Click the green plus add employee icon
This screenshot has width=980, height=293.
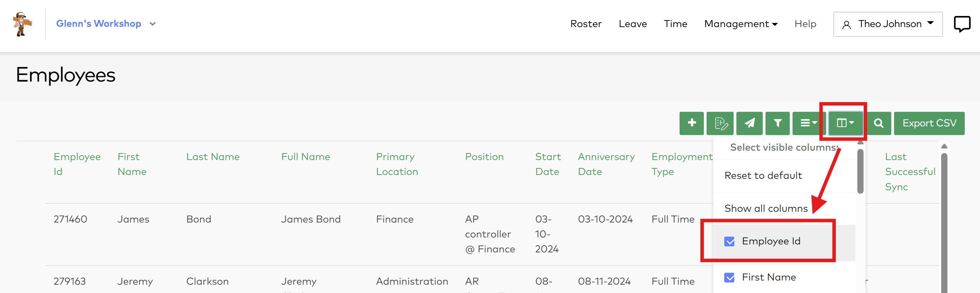click(x=692, y=123)
